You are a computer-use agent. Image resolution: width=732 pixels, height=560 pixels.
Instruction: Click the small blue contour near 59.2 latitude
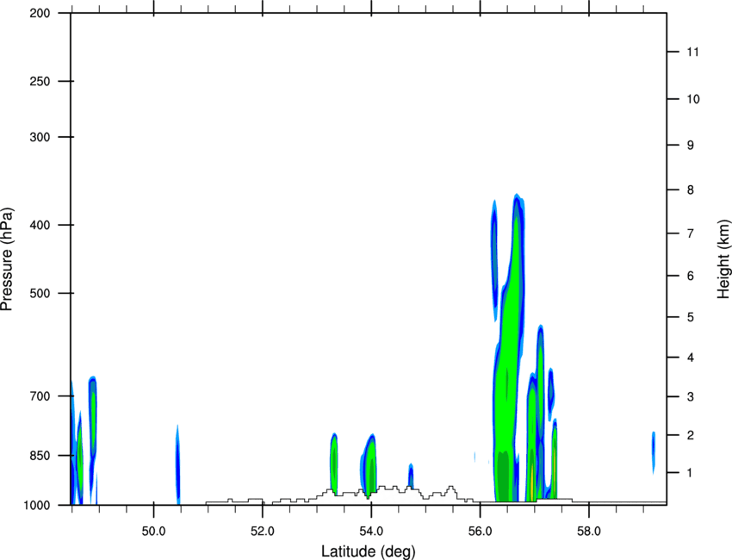(654, 453)
